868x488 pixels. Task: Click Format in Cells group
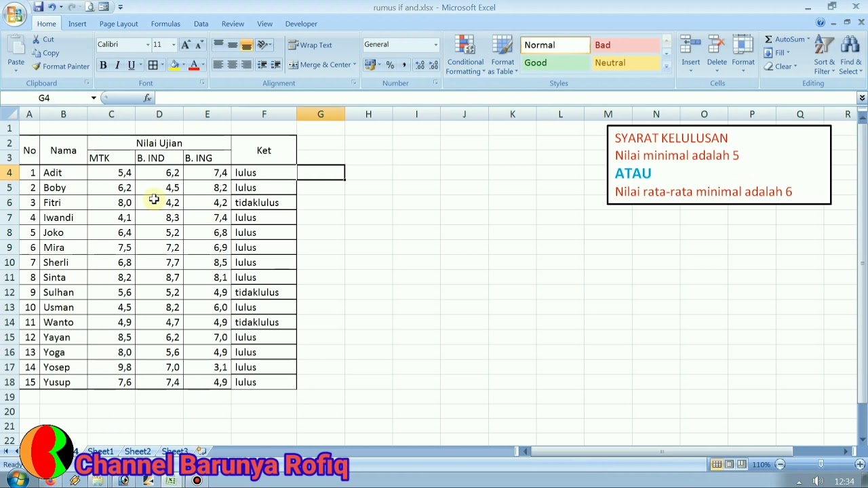(x=743, y=54)
